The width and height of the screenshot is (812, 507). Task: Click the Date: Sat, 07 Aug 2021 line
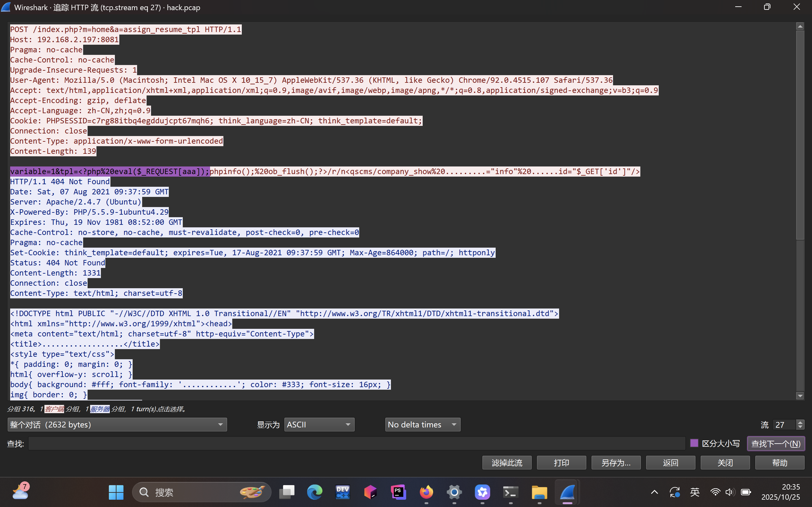[89, 192]
